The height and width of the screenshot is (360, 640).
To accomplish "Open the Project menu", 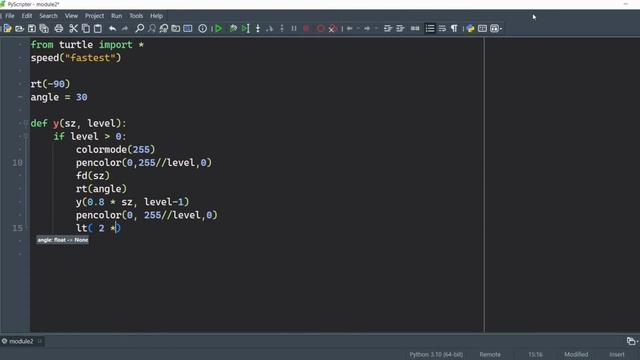I will click(x=95, y=16).
